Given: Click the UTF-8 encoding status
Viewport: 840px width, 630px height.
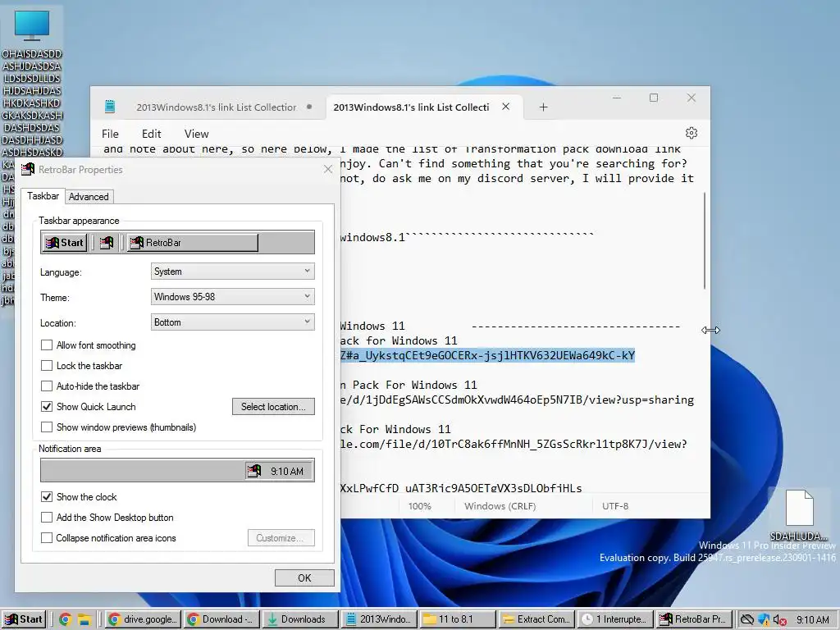Looking at the screenshot, I should pos(615,506).
